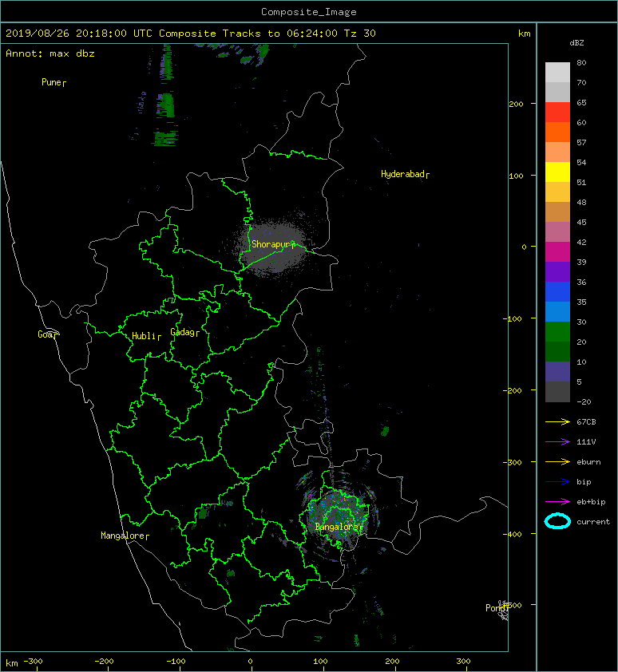Click the 2019/08/26 20:18:00 UTC timestamp
This screenshot has height=672, width=618.
(x=78, y=34)
